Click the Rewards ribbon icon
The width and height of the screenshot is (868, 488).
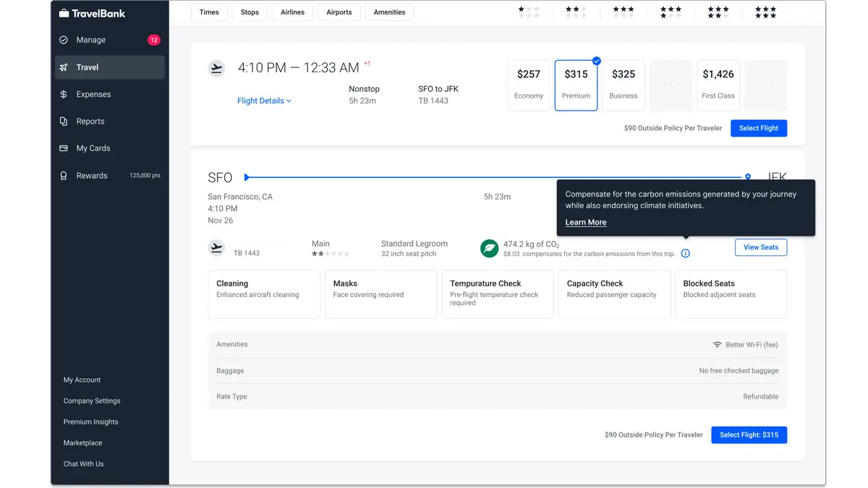pyautogui.click(x=64, y=176)
